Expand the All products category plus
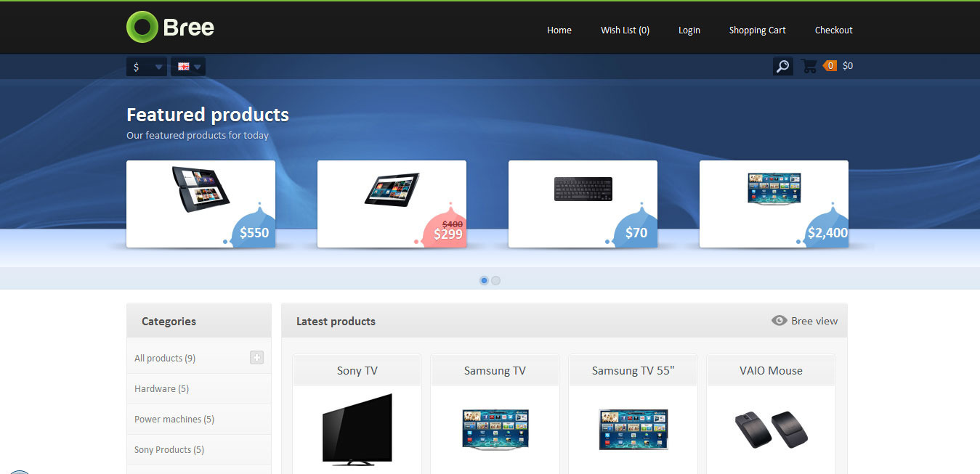 click(256, 357)
